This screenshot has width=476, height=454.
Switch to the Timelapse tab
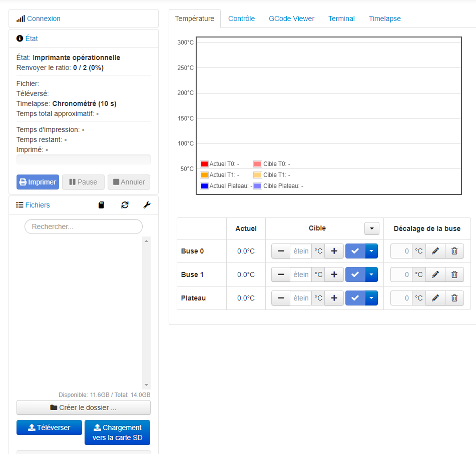click(384, 18)
